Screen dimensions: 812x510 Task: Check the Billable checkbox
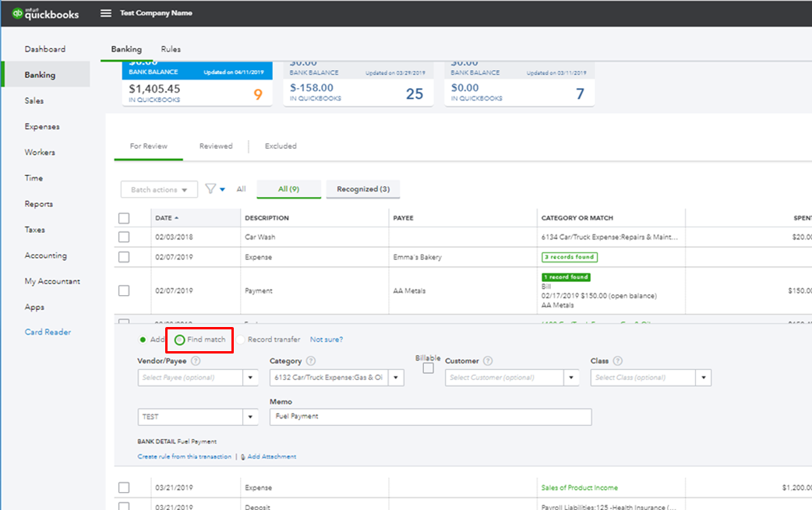pyautogui.click(x=427, y=368)
